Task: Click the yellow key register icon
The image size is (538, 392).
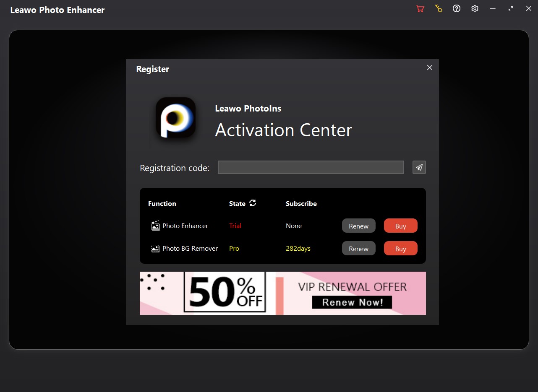Action: [439, 9]
